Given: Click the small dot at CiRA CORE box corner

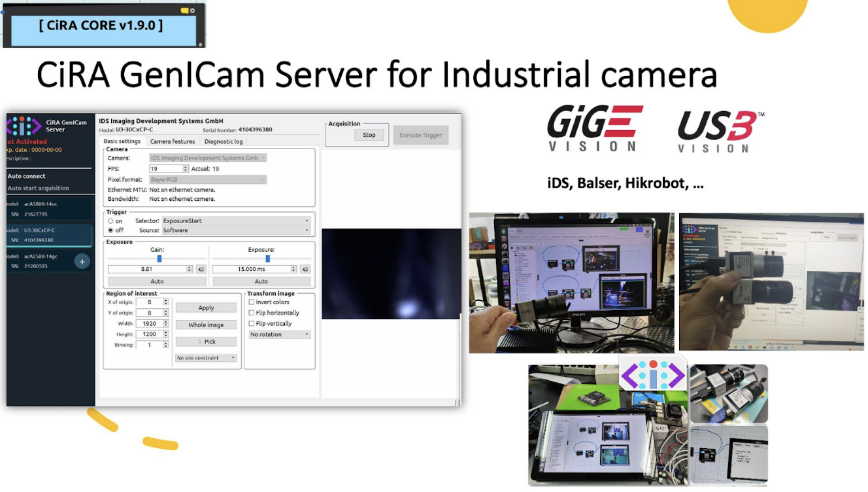Looking at the screenshot, I should pyautogui.click(x=200, y=44).
